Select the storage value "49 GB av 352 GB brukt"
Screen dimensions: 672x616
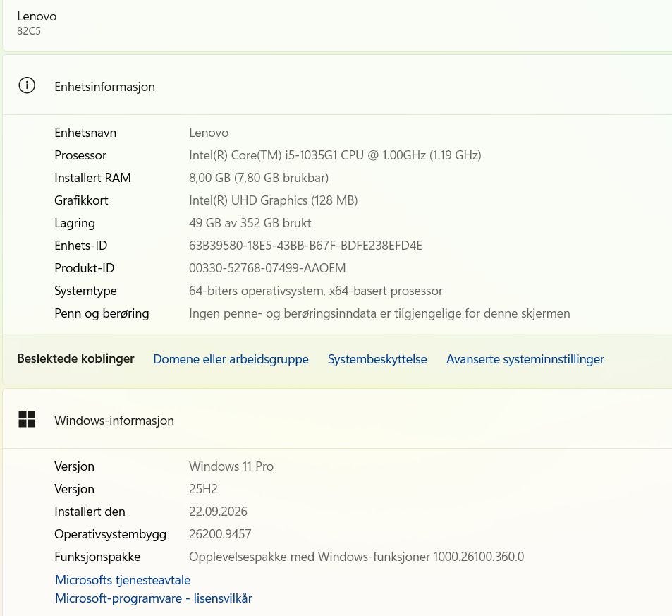coord(250,223)
